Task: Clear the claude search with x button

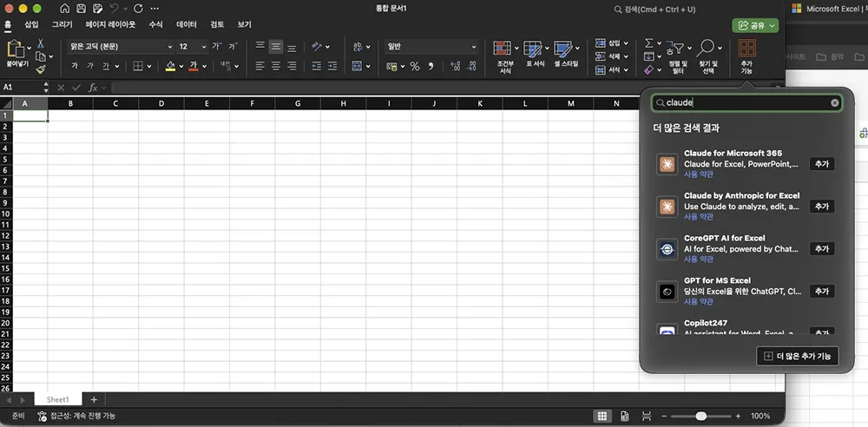Action: [x=835, y=102]
